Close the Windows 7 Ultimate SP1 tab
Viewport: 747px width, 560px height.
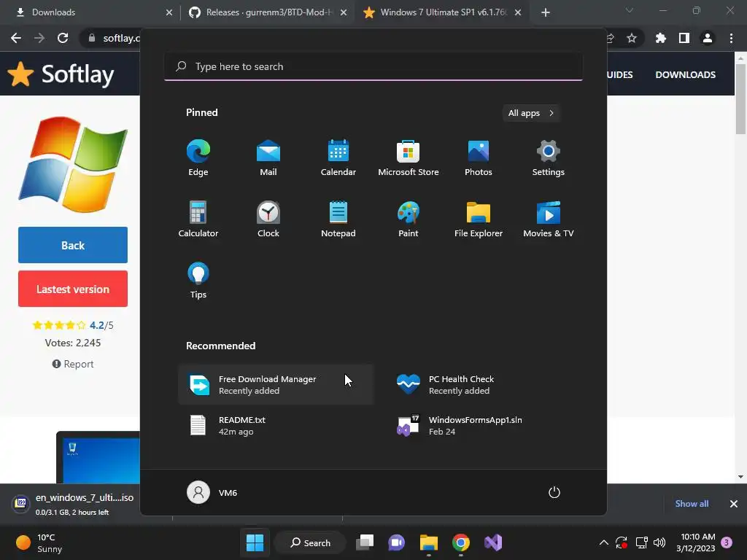pos(518,12)
